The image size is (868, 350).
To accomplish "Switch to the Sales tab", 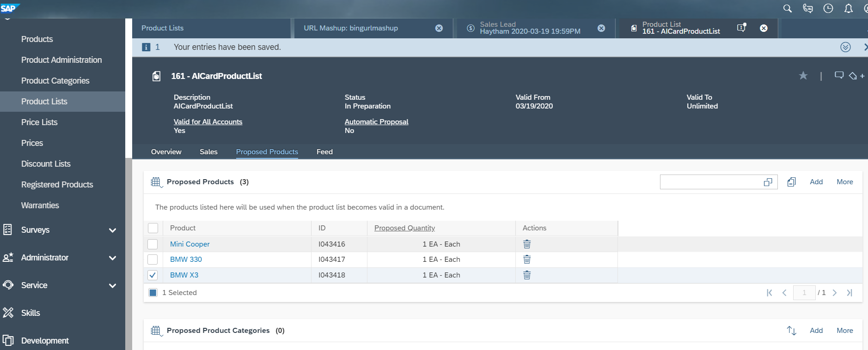I will pos(209,152).
